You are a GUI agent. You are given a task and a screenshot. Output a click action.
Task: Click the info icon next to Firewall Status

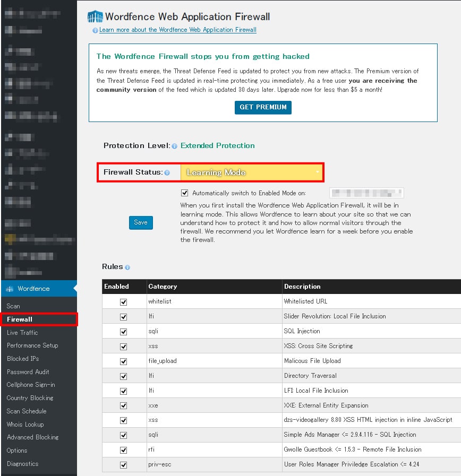click(167, 173)
